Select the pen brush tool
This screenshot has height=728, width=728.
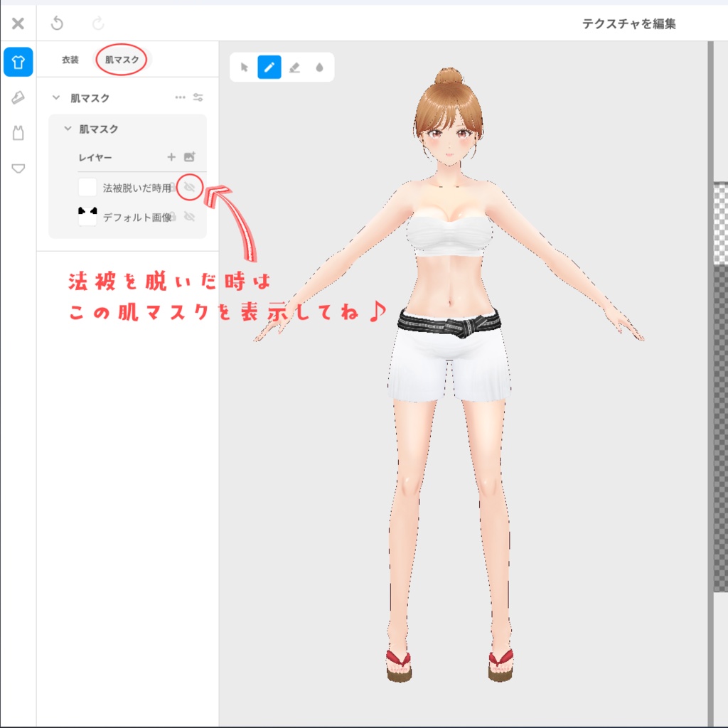point(269,68)
